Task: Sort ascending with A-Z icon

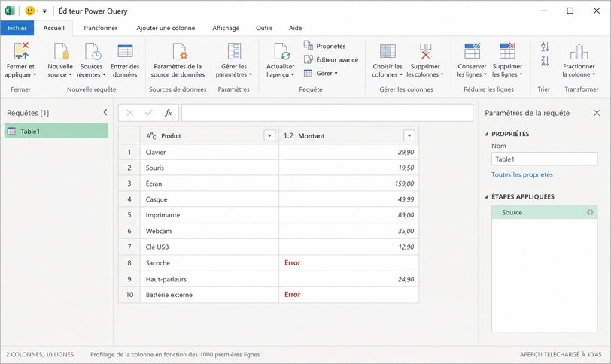Action: (545, 47)
